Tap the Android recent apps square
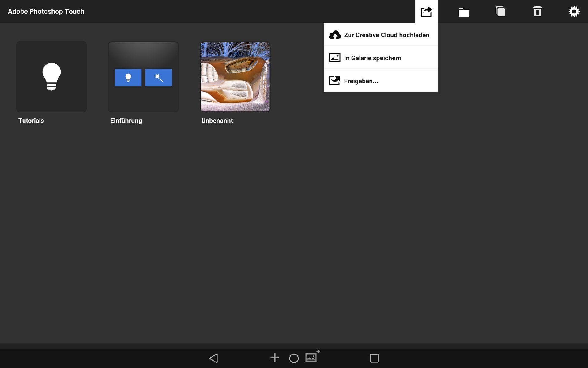 [374, 358]
